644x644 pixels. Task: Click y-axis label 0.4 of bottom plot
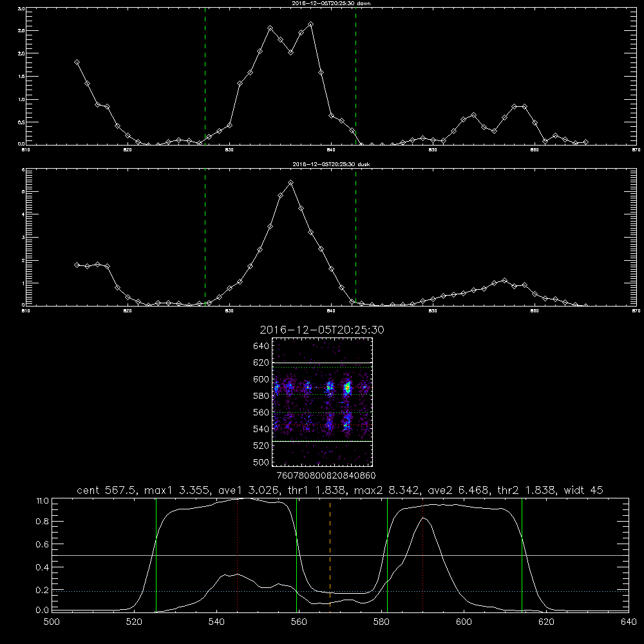tap(43, 567)
